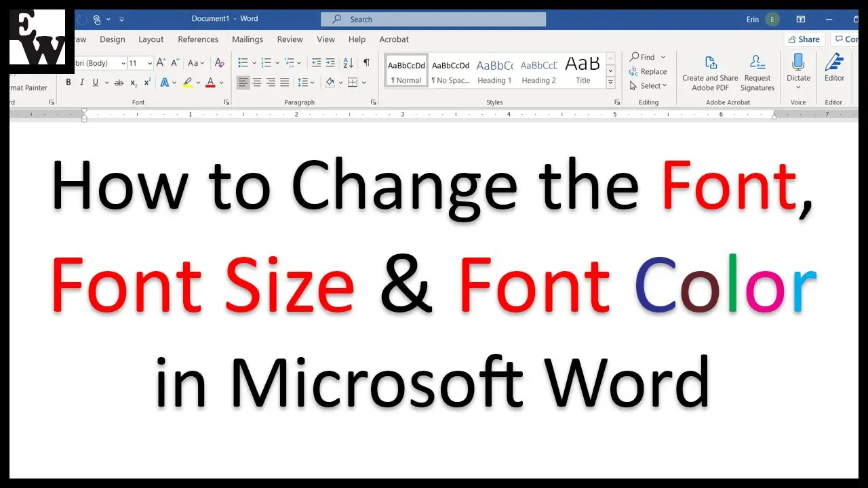Screen dimensions: 868x488
Task: Apply the Normal style
Action: coord(407,70)
